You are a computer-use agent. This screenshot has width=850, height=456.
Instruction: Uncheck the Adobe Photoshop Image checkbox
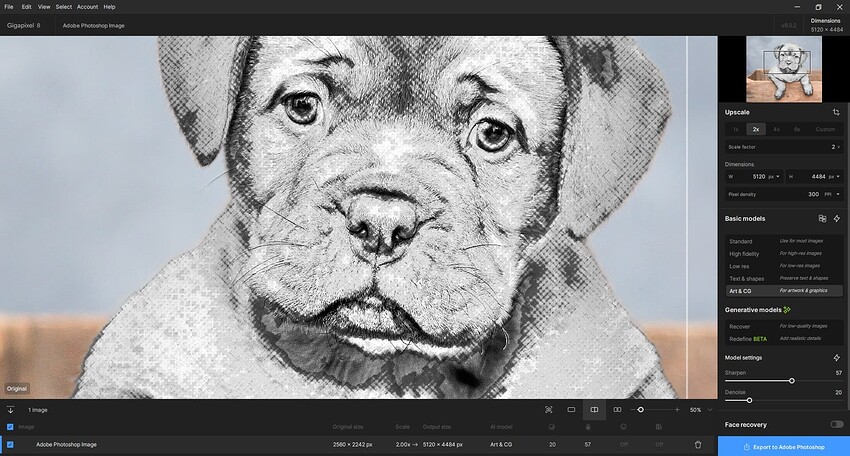10,444
